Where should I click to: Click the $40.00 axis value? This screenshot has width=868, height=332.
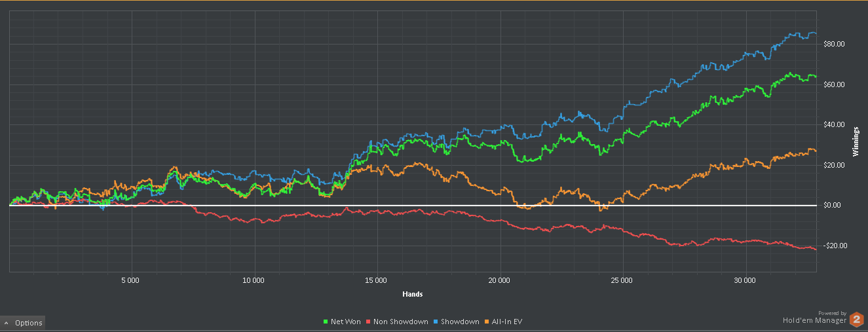pyautogui.click(x=834, y=125)
